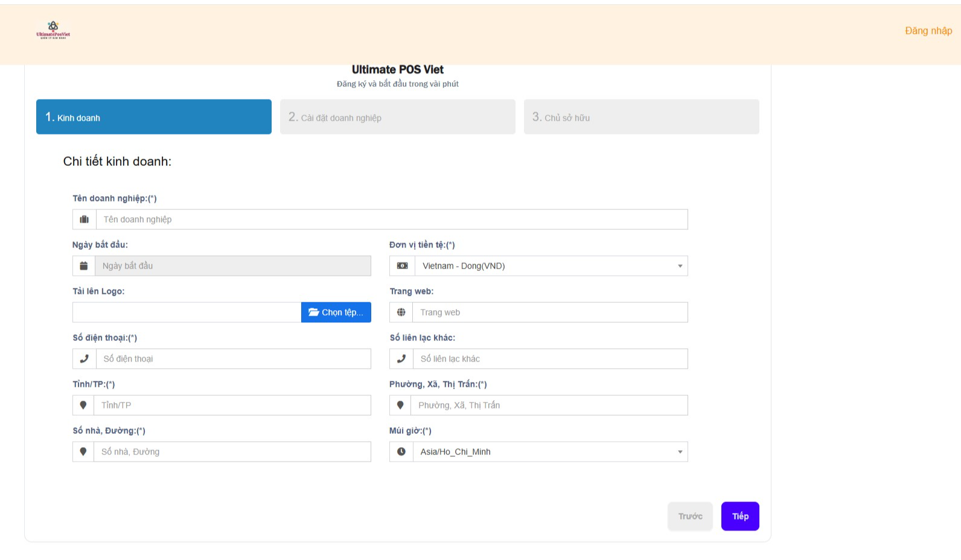Click the map pin beside Phường, Xã, Thị Trấn
961x560 pixels.
[x=400, y=406]
